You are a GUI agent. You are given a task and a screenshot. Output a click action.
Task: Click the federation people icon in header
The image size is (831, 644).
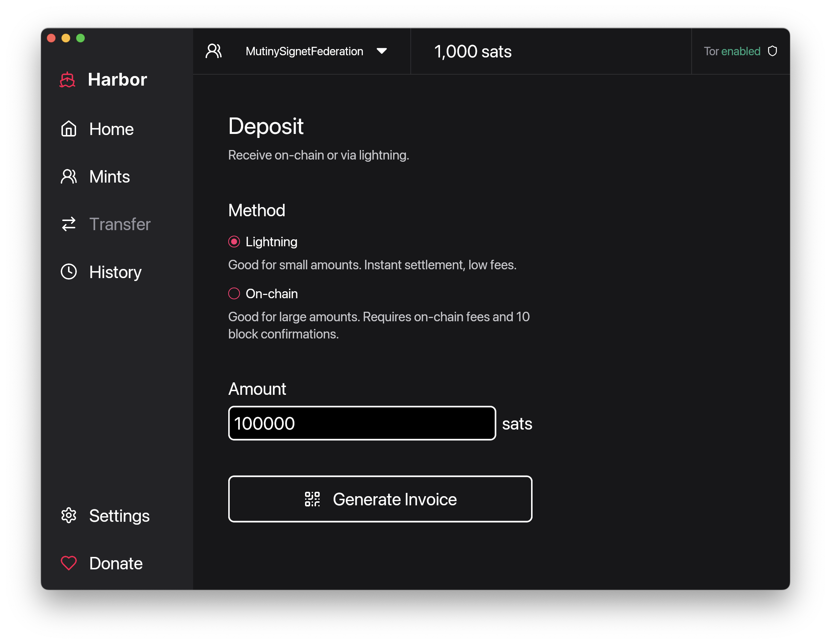[x=214, y=51]
